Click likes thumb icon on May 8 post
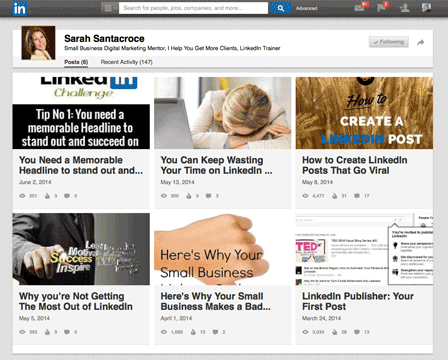Screen dimensions: 448x360 [335, 196]
